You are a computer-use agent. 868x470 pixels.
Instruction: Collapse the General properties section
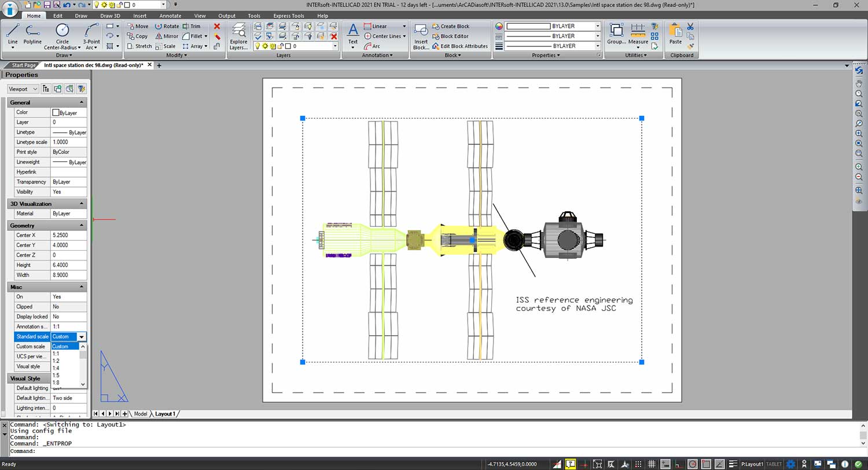(x=81, y=102)
